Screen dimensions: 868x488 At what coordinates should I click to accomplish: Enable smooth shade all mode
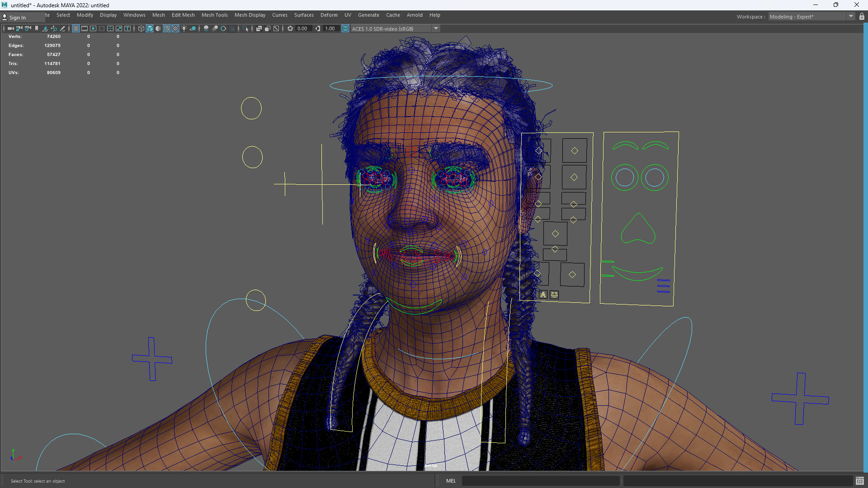pyautogui.click(x=150, y=28)
